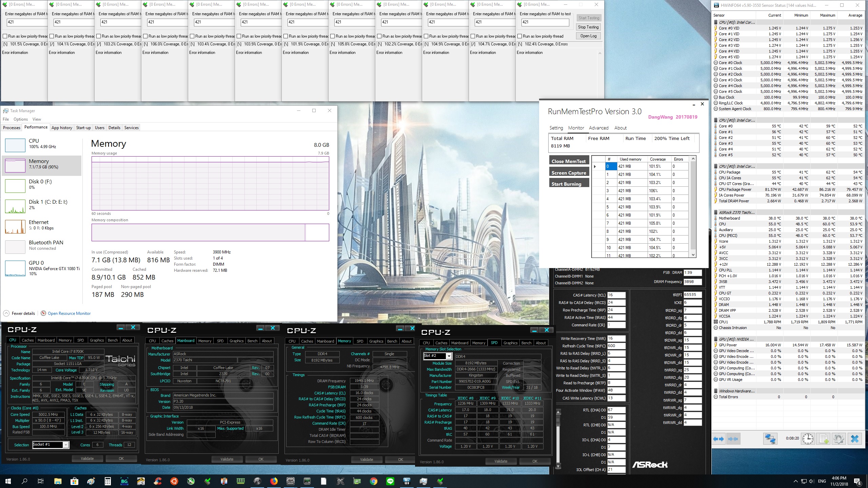Click ASRock timing panel vertical scrollbar

tap(558, 439)
